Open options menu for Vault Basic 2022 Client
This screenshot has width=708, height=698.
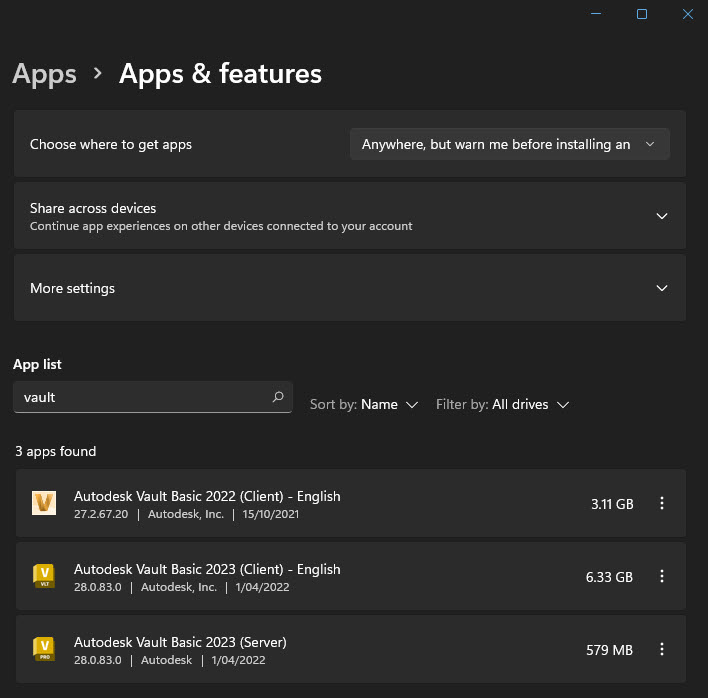[x=661, y=503]
